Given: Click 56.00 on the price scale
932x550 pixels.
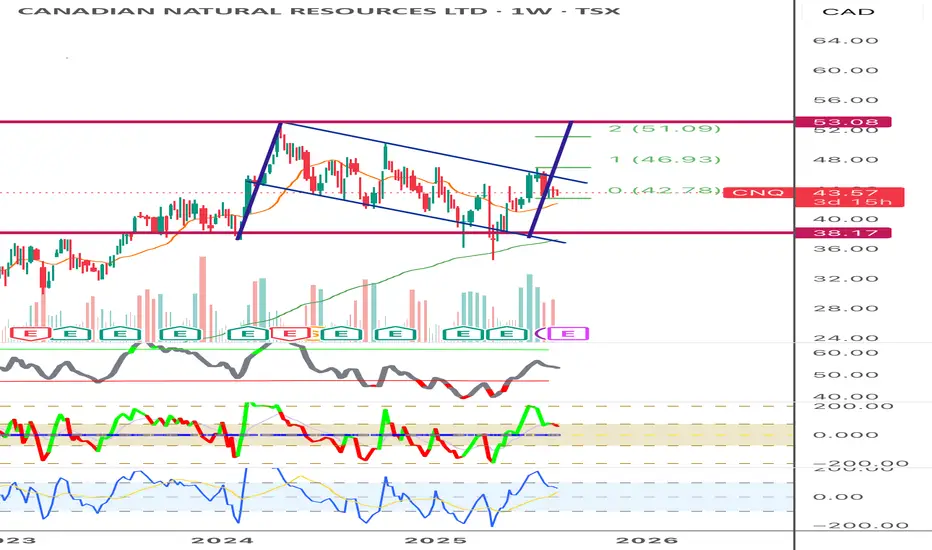Looking at the screenshot, I should [845, 100].
